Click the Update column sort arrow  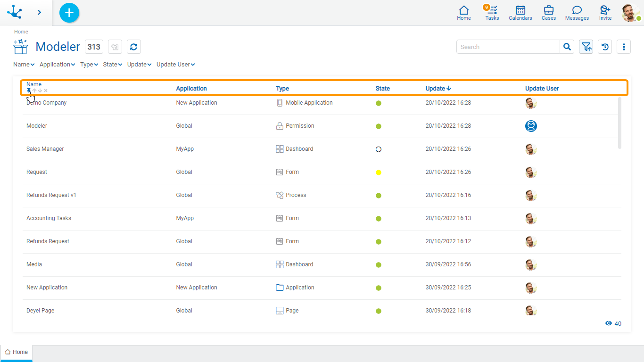coord(449,88)
